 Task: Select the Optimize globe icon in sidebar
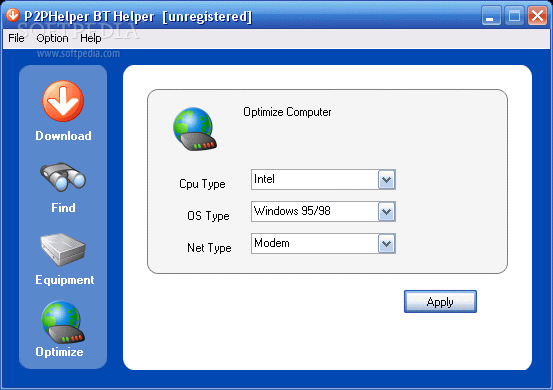[x=63, y=322]
